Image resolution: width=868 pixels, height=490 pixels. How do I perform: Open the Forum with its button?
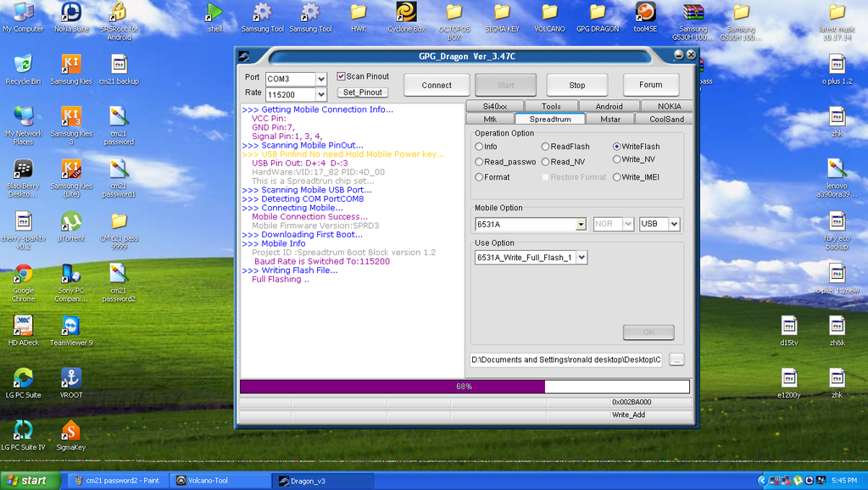pos(651,85)
